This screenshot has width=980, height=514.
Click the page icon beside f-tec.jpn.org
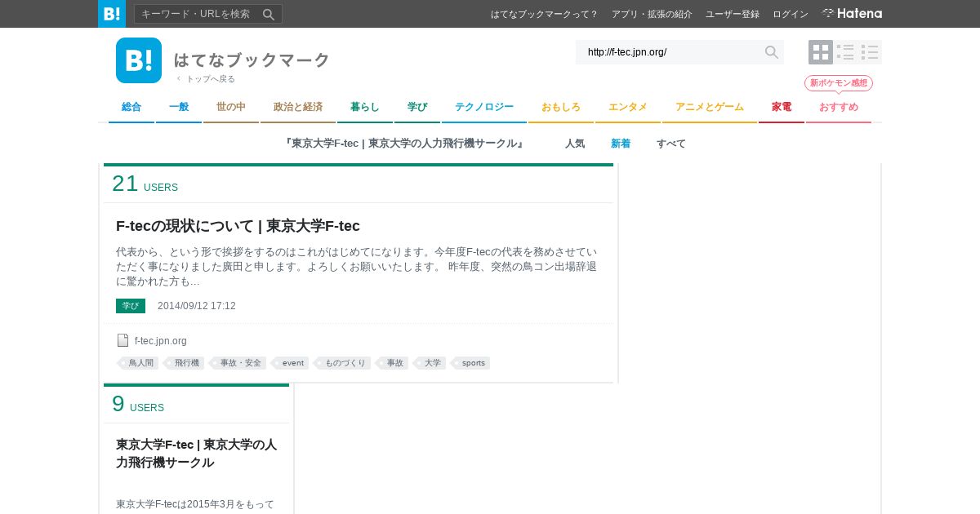(122, 340)
